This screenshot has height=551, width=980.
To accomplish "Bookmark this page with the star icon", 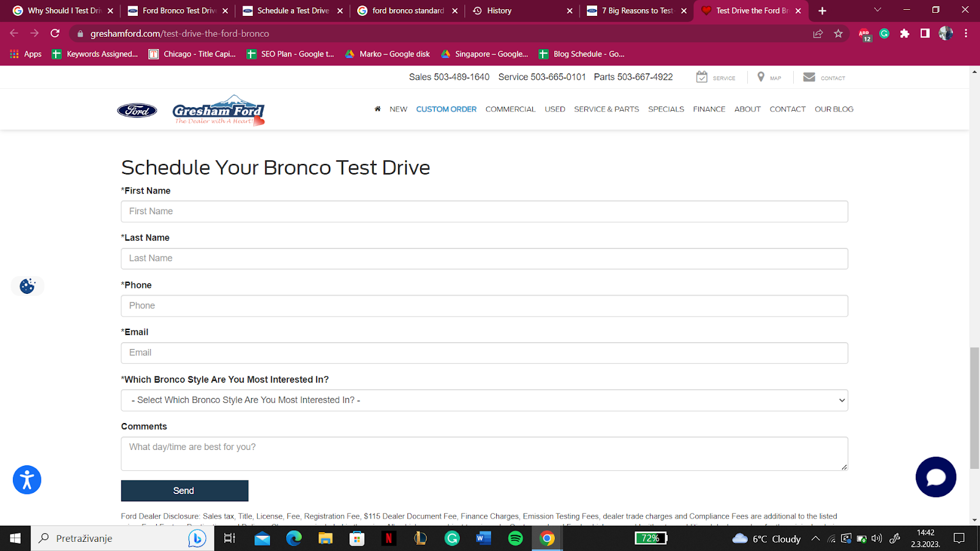I will click(838, 34).
